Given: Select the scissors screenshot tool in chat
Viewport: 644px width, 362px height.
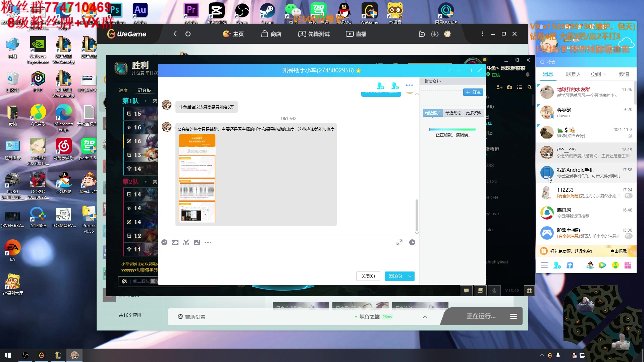Looking at the screenshot, I should tap(186, 242).
